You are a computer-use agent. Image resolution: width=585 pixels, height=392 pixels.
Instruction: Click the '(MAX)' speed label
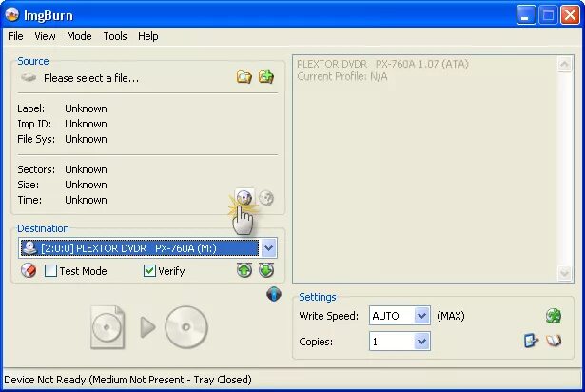tap(451, 316)
